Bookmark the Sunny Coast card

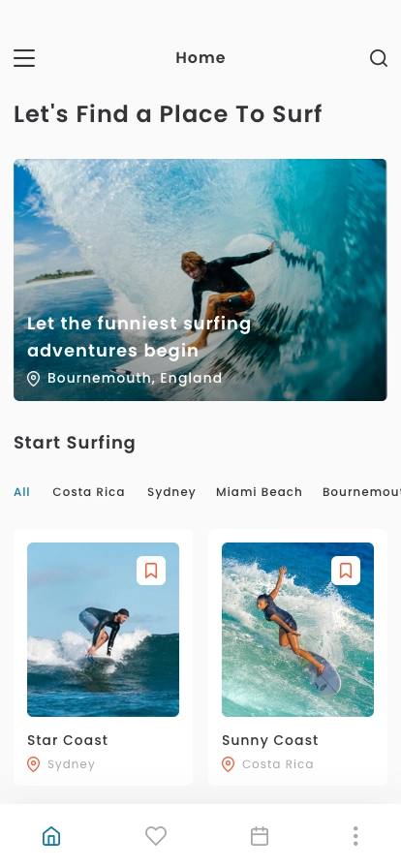click(346, 571)
